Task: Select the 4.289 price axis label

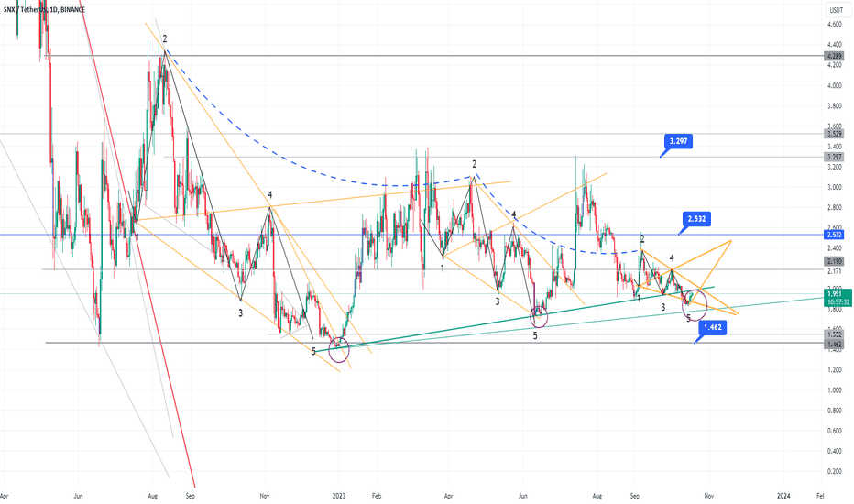Action: 834,56
